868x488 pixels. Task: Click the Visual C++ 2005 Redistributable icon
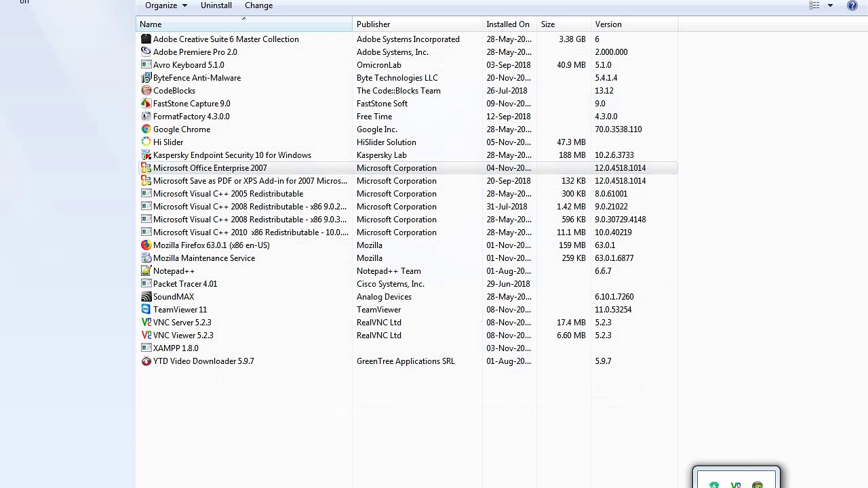point(146,194)
